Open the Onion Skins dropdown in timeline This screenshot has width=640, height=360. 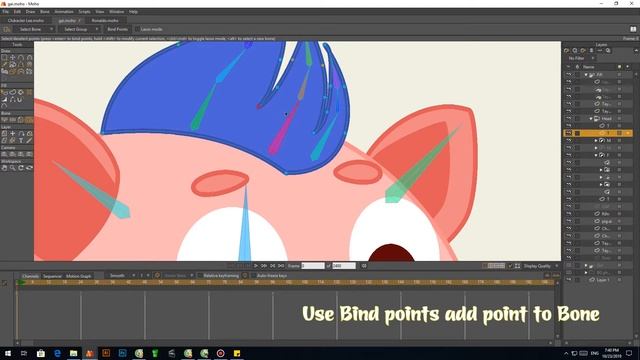pos(178,276)
